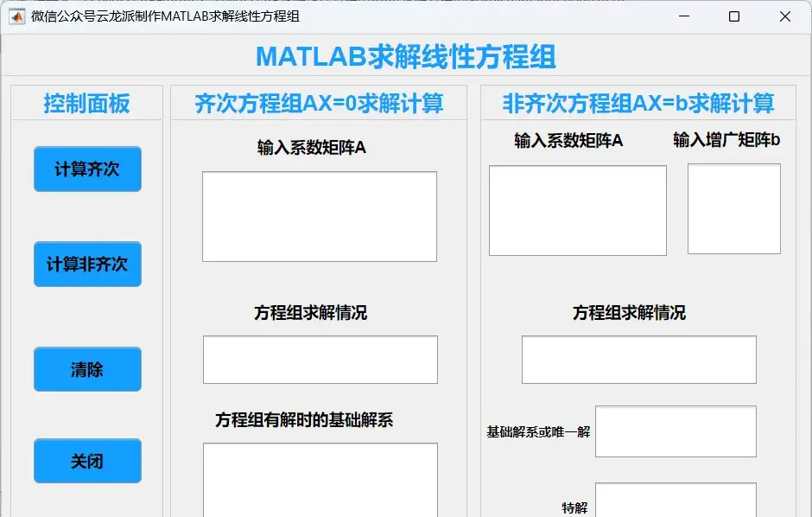Click the 输入增广矩阵b label

(x=726, y=140)
